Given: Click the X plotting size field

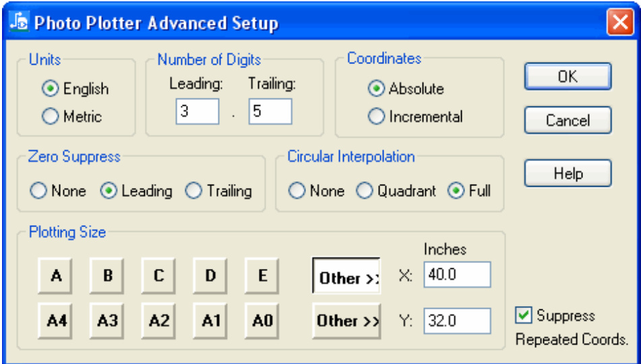Looking at the screenshot, I should 457,274.
